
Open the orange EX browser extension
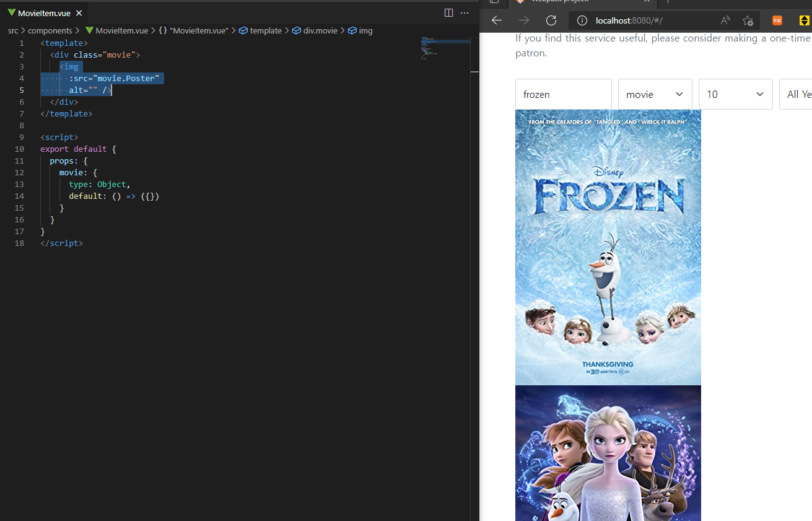tap(777, 20)
